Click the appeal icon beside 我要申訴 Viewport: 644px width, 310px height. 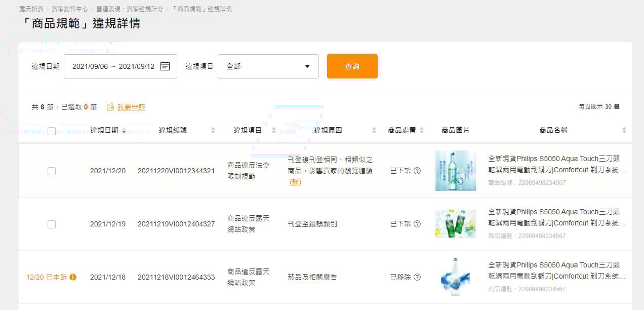pyautogui.click(x=110, y=107)
